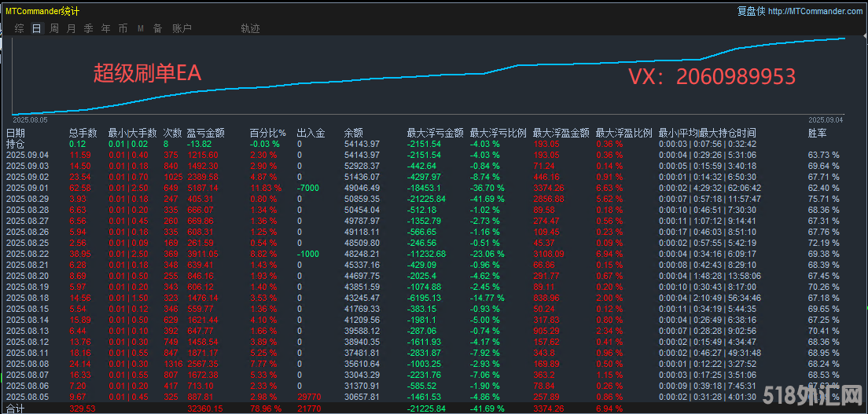Click the 盈亏金额 column header

(205, 133)
